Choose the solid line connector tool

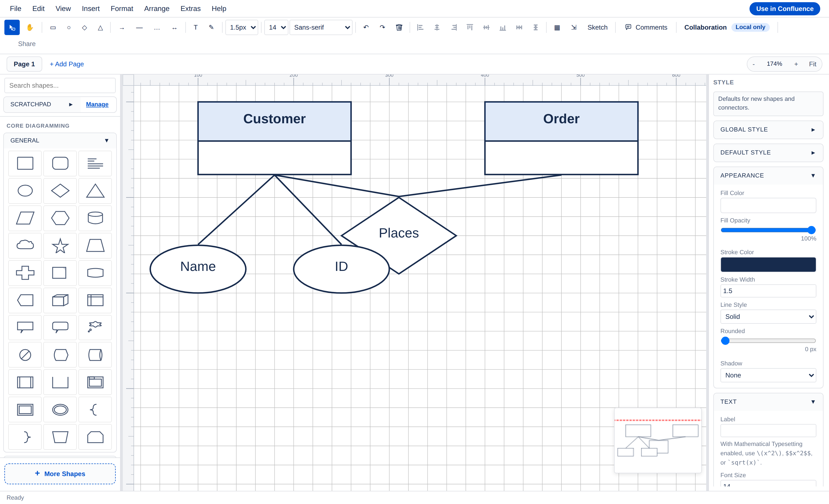139,28
